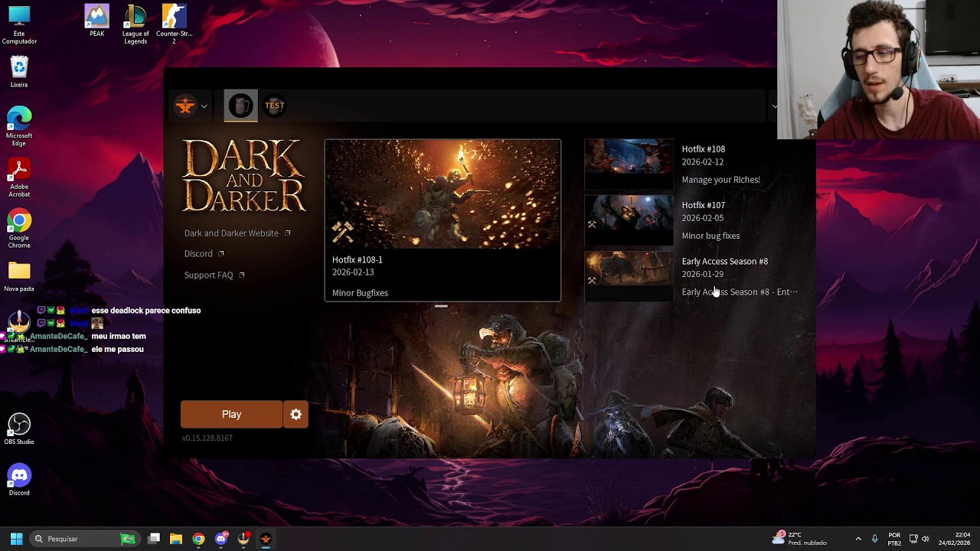Open the Windows Start menu
Viewport: 980px width, 551px height.
(x=16, y=539)
